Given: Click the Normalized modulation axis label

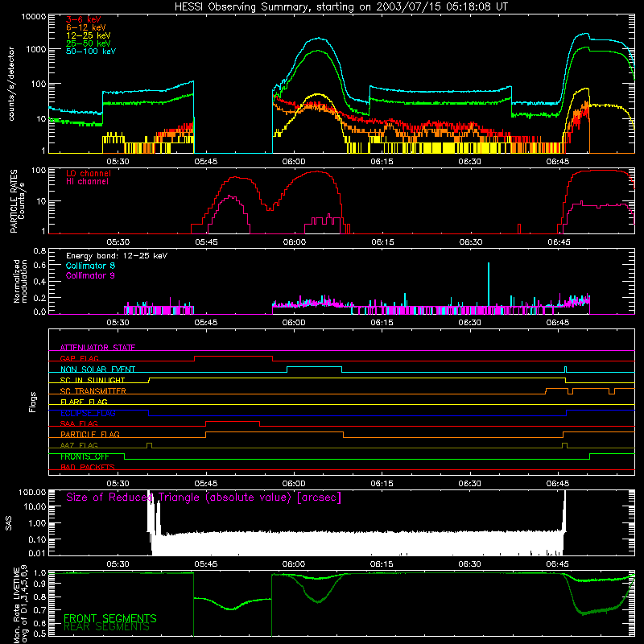Looking at the screenshot, I should 21,281.
